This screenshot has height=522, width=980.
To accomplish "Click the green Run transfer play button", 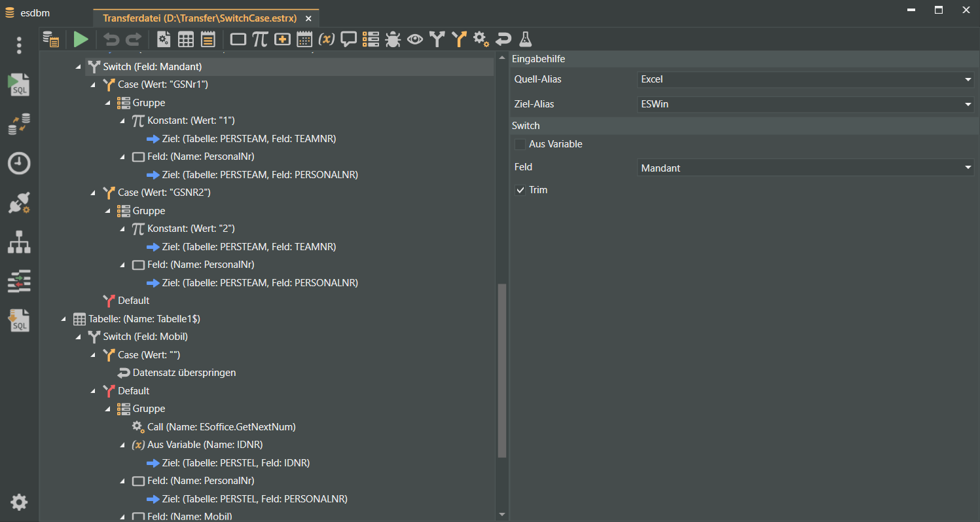I will 81,39.
